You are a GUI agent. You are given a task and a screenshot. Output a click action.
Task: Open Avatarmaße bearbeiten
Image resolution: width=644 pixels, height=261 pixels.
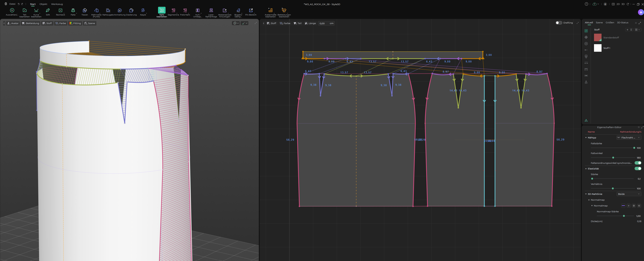point(270,12)
